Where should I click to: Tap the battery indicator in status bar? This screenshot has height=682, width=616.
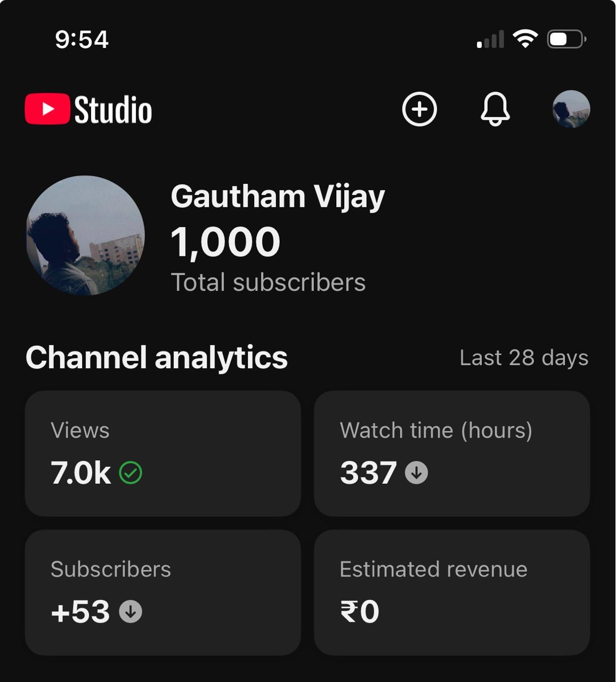[566, 39]
